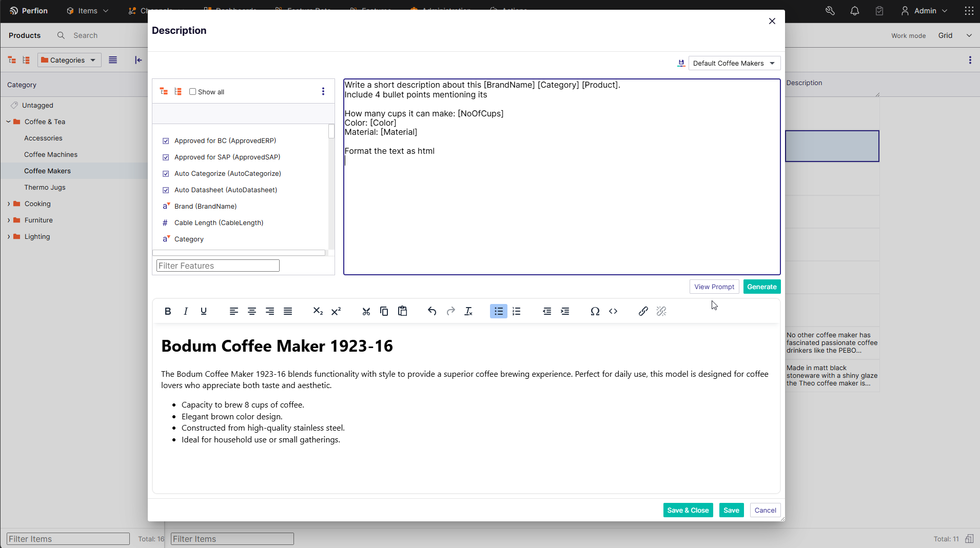Open the apps grid launcher

969,11
